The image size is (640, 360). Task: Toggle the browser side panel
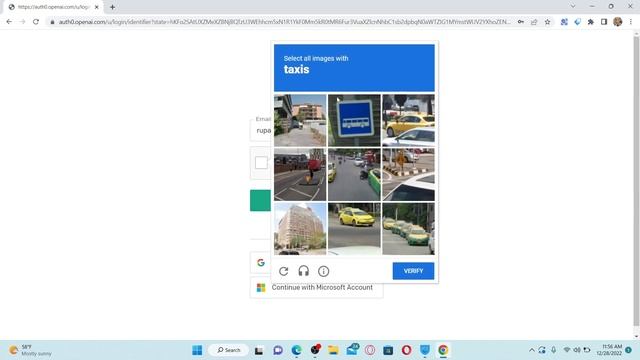point(604,22)
